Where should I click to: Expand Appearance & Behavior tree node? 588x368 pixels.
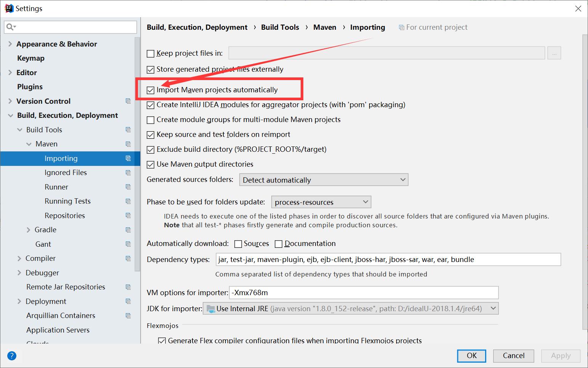point(10,44)
